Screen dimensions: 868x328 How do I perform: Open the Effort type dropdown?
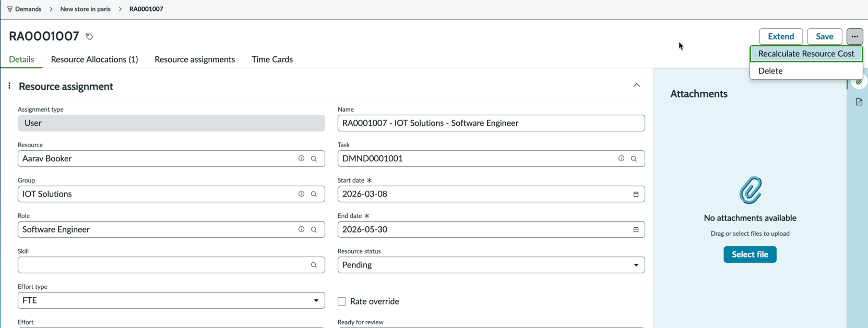click(x=171, y=300)
